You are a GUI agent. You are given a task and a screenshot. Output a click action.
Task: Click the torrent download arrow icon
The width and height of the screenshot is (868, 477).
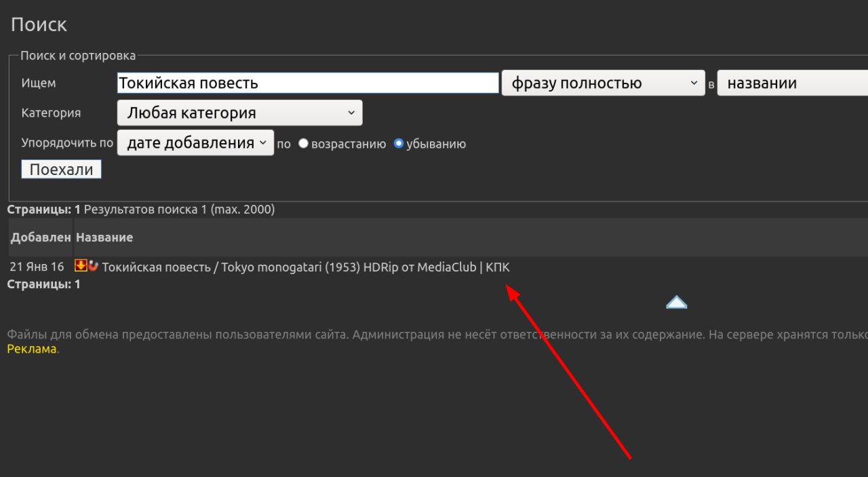pyautogui.click(x=81, y=266)
